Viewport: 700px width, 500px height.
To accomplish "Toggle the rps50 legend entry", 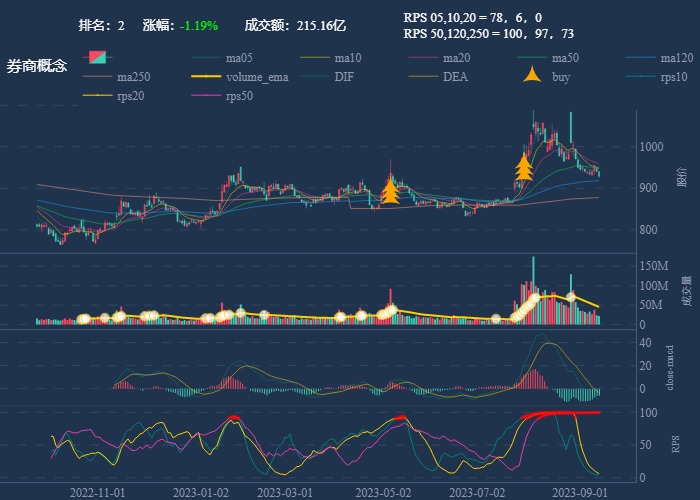I will pyautogui.click(x=238, y=96).
